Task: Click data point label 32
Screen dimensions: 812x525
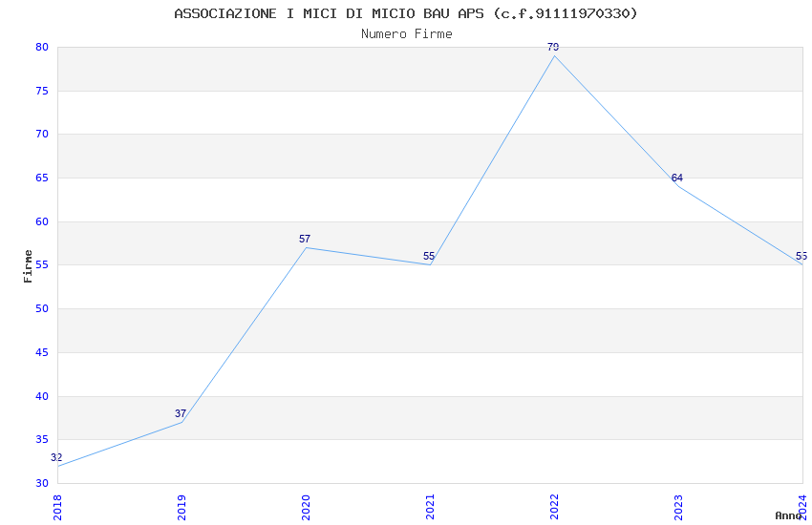Action: point(56,457)
